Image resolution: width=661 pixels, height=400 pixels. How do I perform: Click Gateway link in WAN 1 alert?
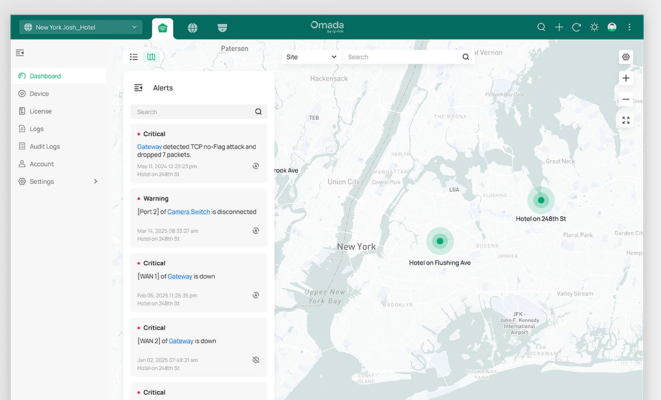coord(179,277)
